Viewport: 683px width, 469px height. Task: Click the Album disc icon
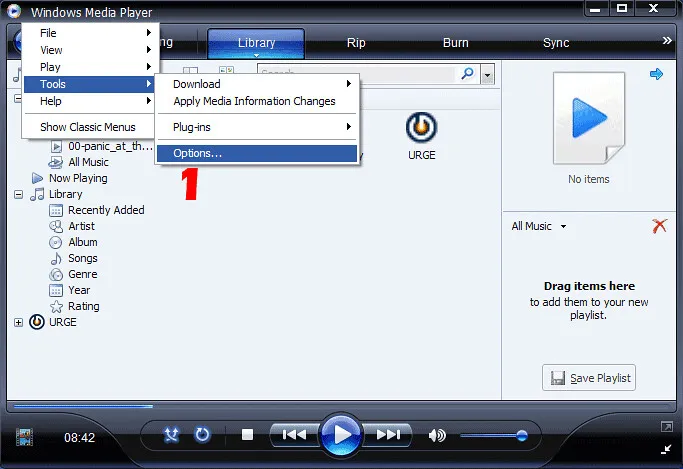click(55, 243)
